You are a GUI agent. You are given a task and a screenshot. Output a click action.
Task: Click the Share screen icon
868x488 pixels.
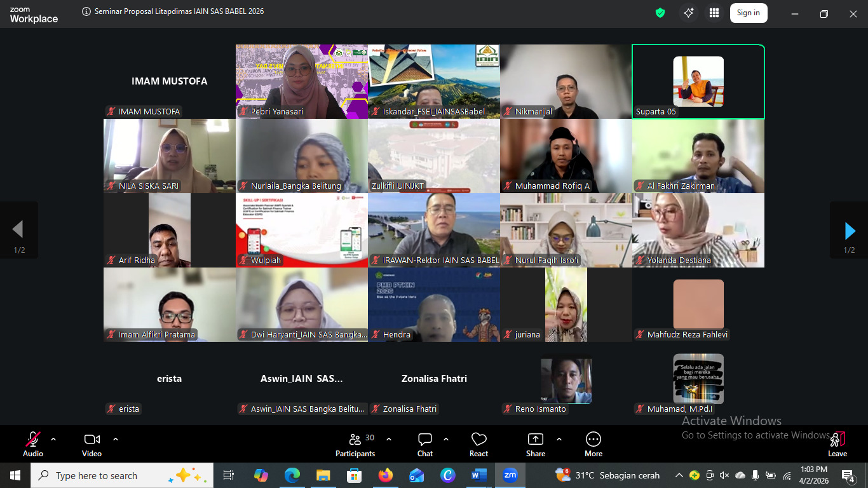536,444
